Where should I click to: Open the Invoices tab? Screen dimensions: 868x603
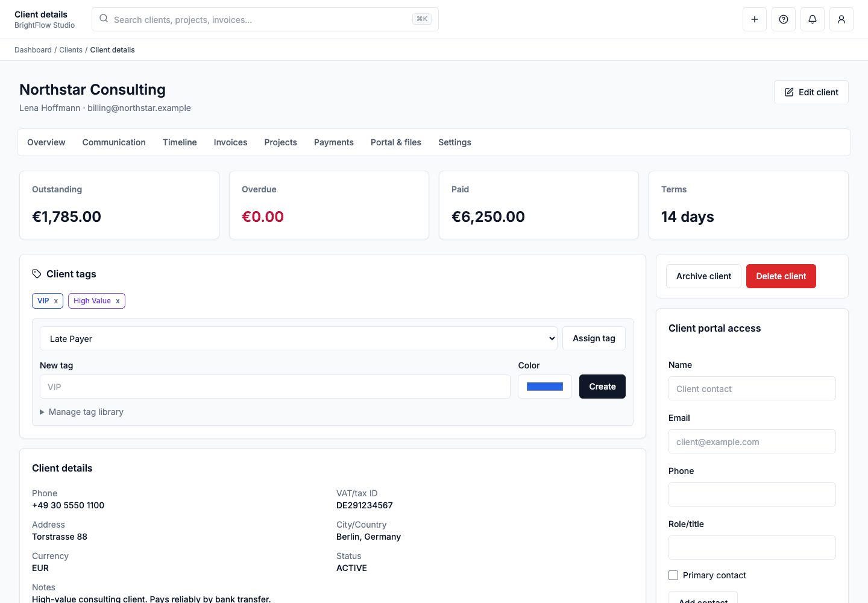230,142
